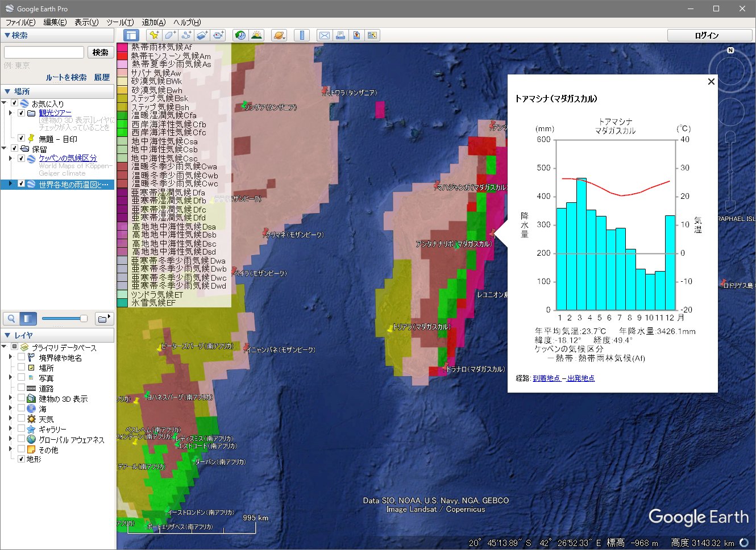
Task: Click the Add Image Overlay tool
Action: (x=203, y=35)
